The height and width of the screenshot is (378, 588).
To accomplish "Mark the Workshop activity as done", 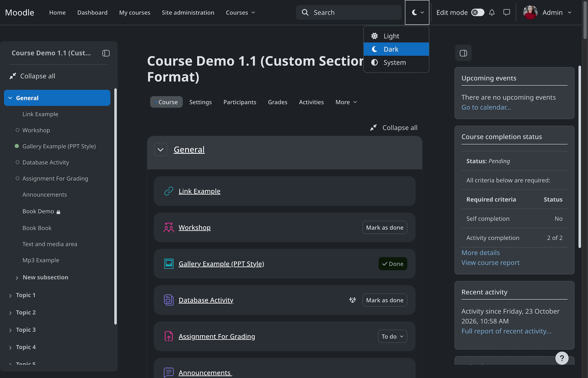I will point(385,228).
